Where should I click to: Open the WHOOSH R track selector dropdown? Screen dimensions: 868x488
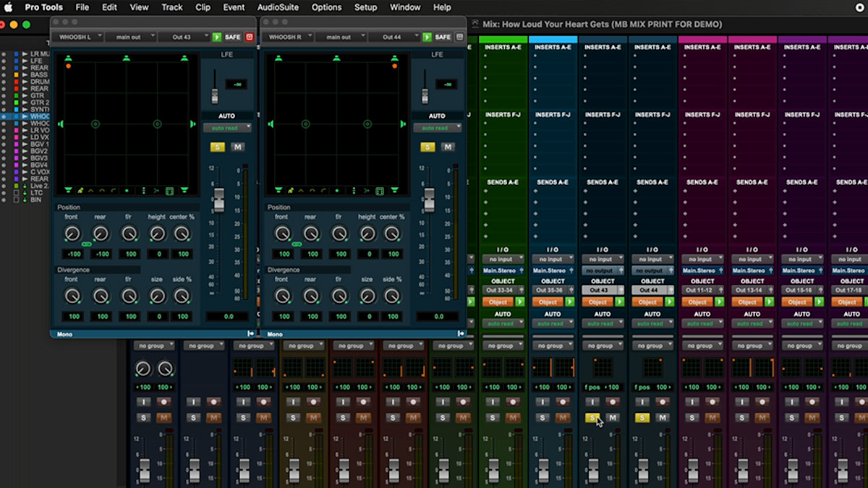click(289, 37)
